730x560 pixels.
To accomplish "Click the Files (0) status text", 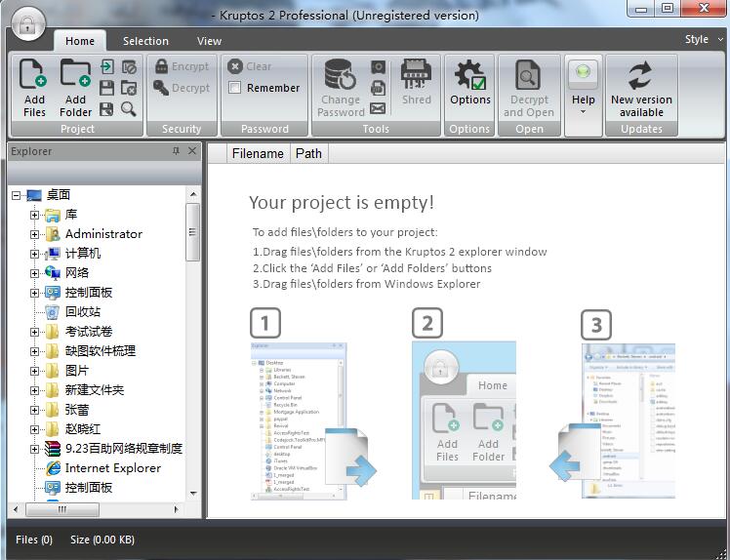I will point(34,540).
